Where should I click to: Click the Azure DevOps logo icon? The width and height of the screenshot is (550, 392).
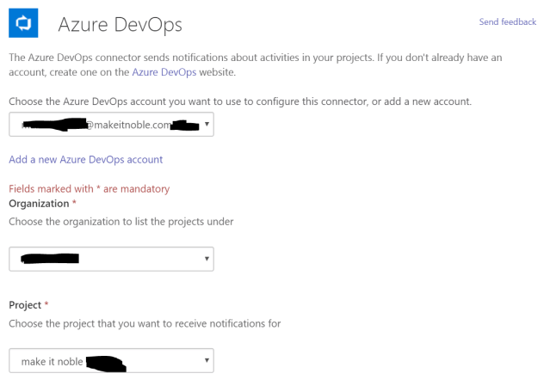pos(23,23)
